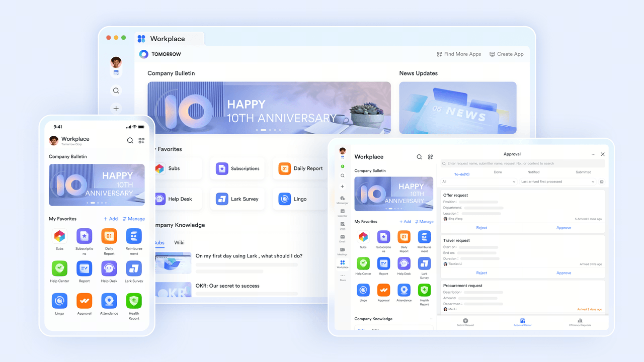
Task: Approve the Travel request
Action: tap(564, 273)
